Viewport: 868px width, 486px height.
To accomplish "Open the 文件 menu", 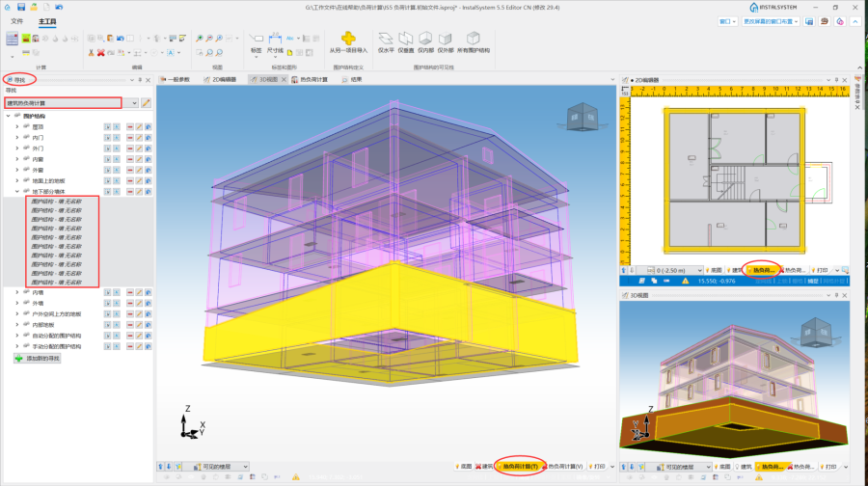I will point(16,20).
